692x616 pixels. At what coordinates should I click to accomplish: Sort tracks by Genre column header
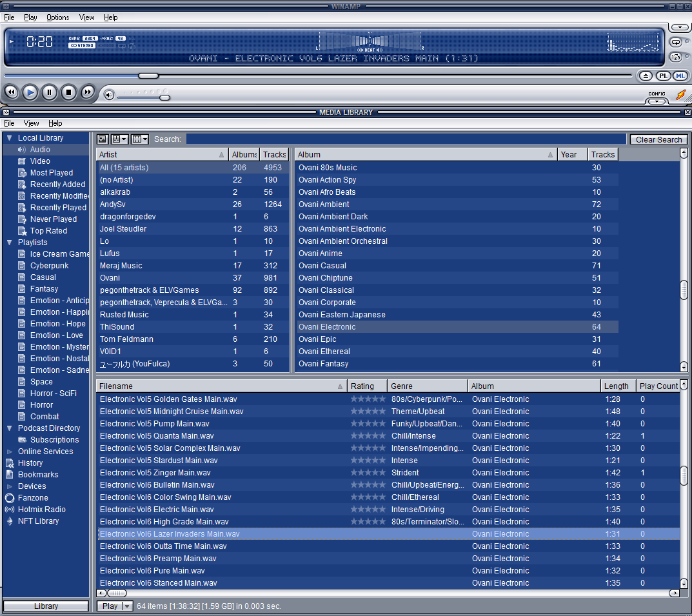pos(427,386)
